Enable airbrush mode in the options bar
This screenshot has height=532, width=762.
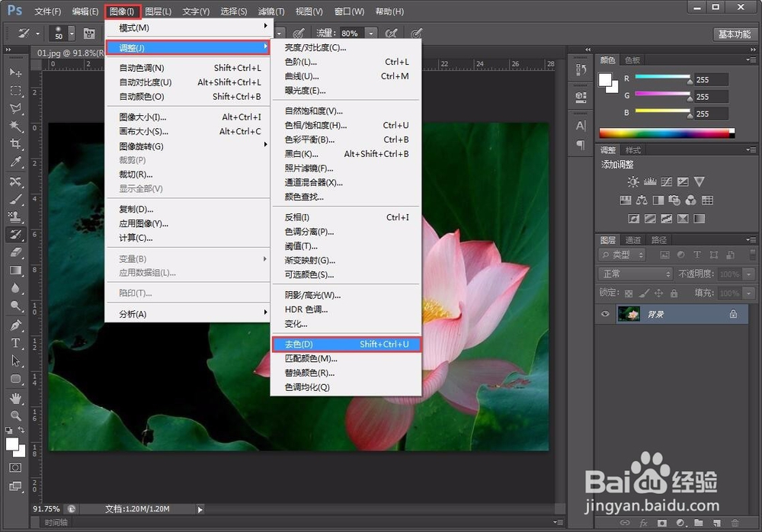tap(391, 33)
